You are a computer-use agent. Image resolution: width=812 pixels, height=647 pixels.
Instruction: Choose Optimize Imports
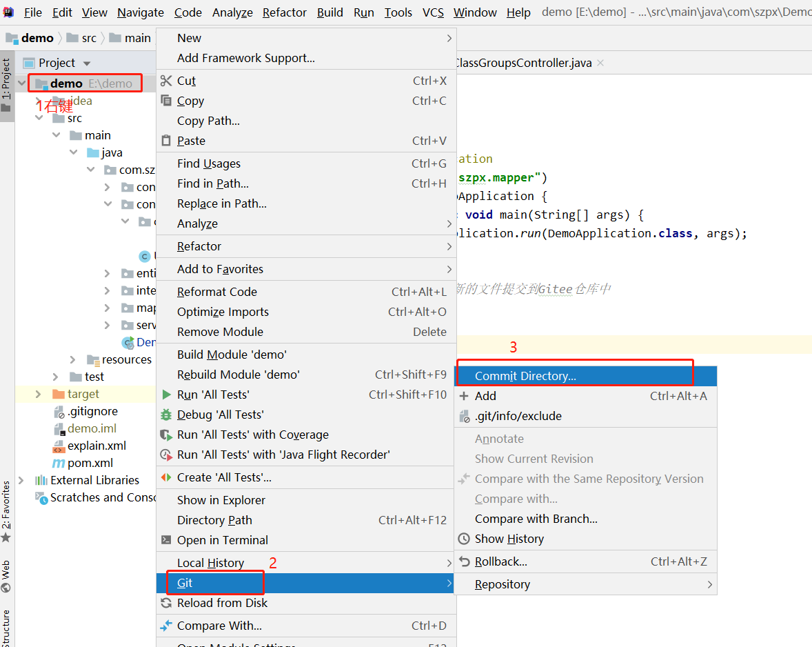(305, 312)
